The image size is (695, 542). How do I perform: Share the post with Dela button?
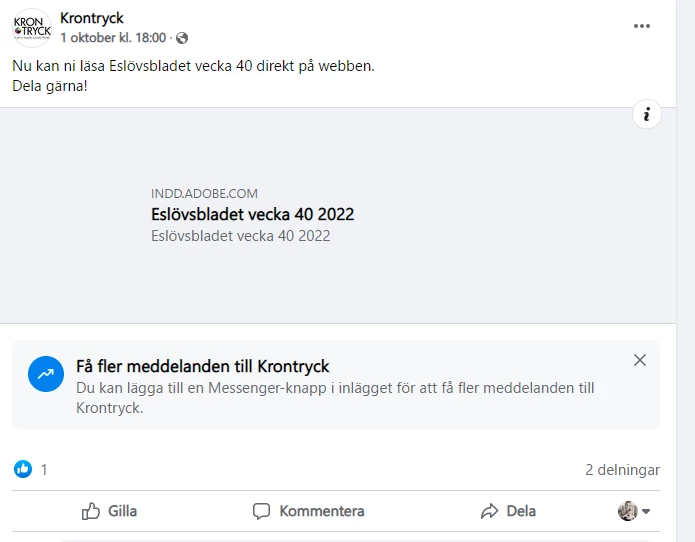point(508,511)
